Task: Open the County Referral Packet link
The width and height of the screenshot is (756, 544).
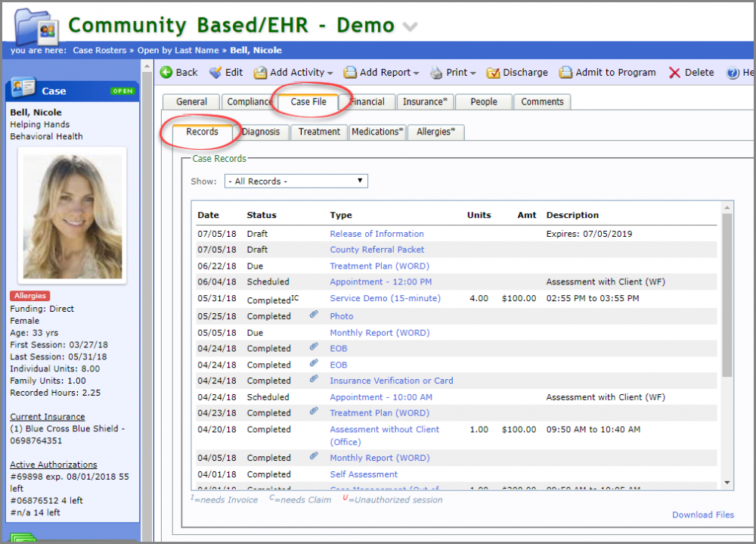Action: (x=376, y=250)
